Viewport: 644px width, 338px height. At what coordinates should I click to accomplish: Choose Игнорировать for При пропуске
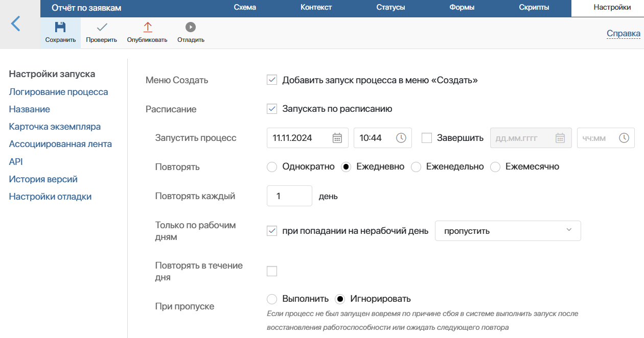(340, 299)
